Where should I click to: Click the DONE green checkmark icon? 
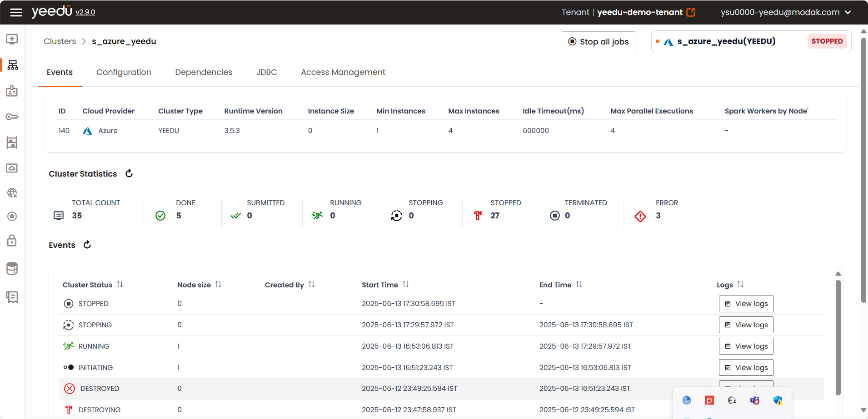(x=160, y=216)
